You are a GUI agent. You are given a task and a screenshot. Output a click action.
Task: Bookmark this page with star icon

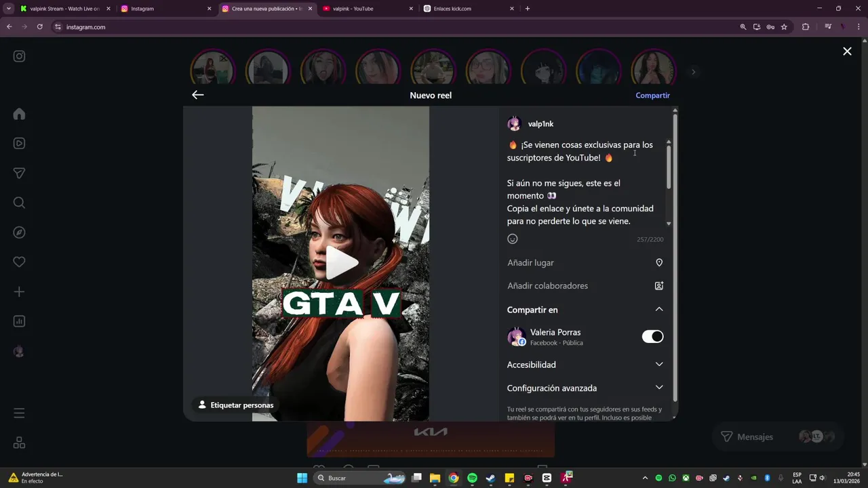[784, 27]
